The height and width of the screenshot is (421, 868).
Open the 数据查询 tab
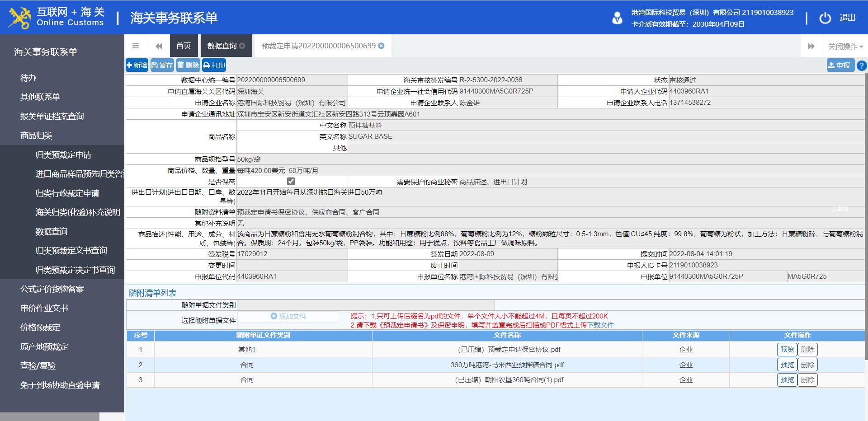[x=222, y=46]
